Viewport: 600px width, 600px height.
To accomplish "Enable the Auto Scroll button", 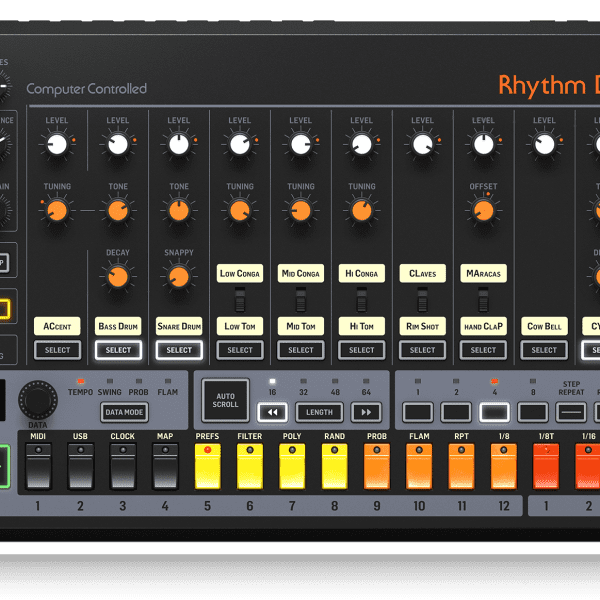I will coord(225,400).
